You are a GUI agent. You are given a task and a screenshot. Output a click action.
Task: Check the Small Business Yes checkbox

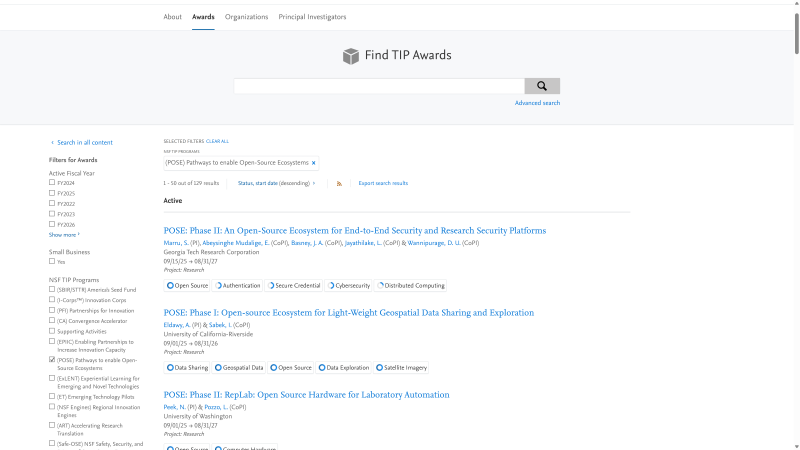point(52,262)
